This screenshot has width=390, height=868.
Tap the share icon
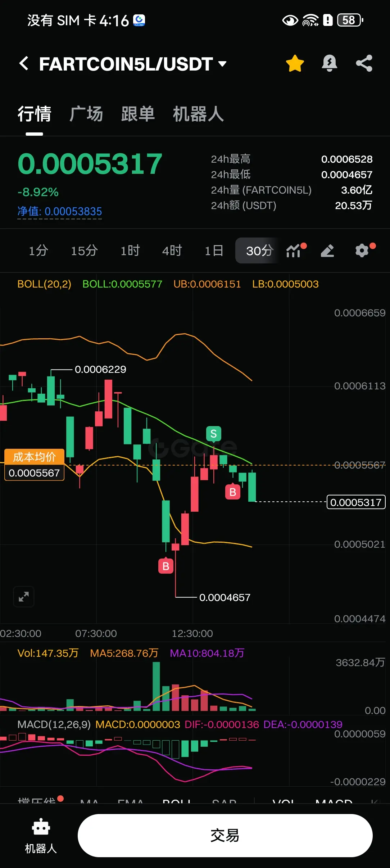click(x=364, y=63)
